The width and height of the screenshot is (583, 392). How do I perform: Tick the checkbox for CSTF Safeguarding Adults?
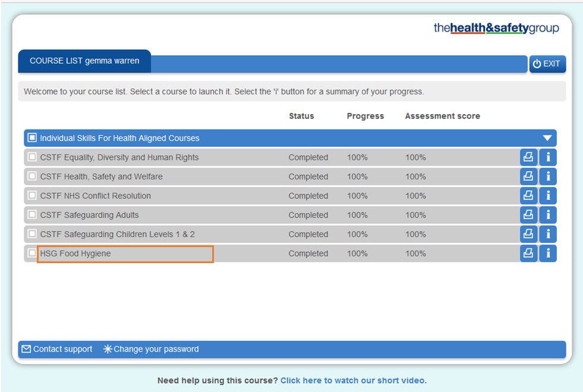[31, 214]
